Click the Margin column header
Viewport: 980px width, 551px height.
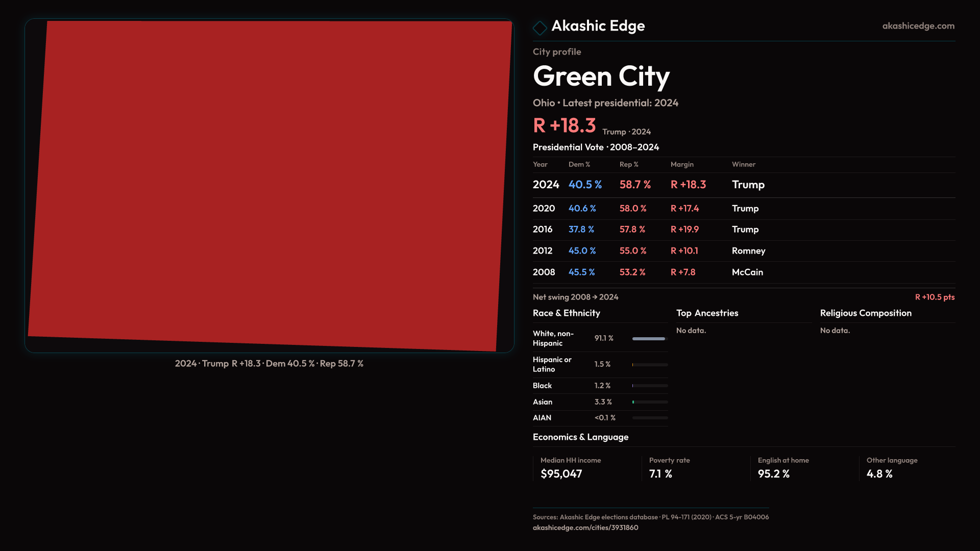click(681, 164)
